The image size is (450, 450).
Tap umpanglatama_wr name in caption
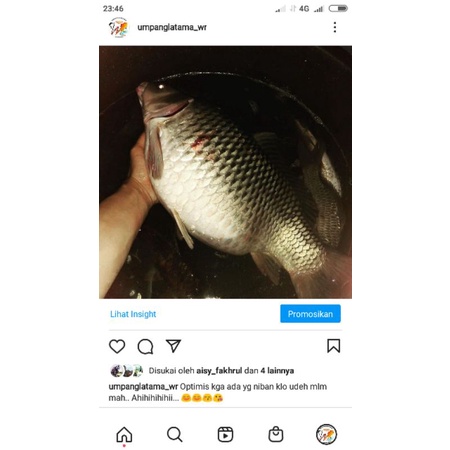pos(143,387)
